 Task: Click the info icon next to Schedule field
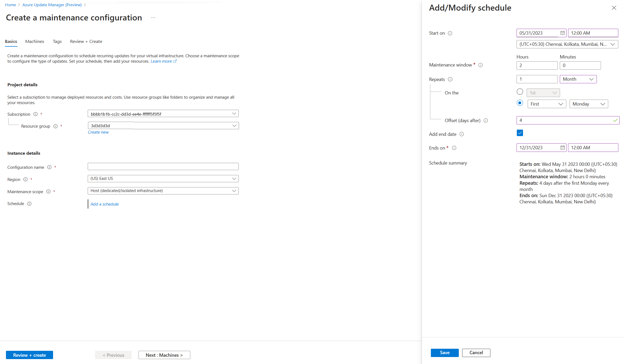29,203
